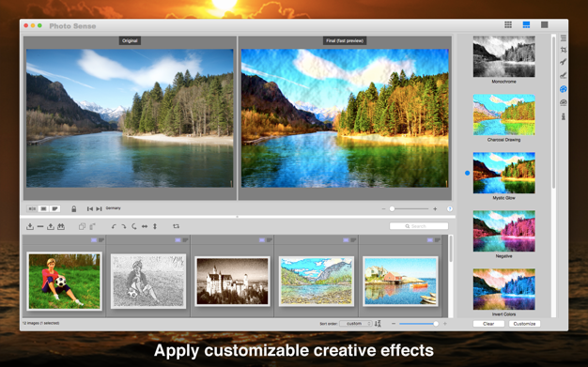Switch to grid-only view mode

click(508, 24)
